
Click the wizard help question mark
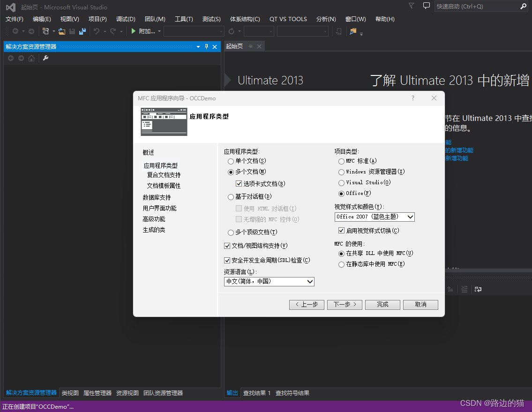click(x=413, y=98)
